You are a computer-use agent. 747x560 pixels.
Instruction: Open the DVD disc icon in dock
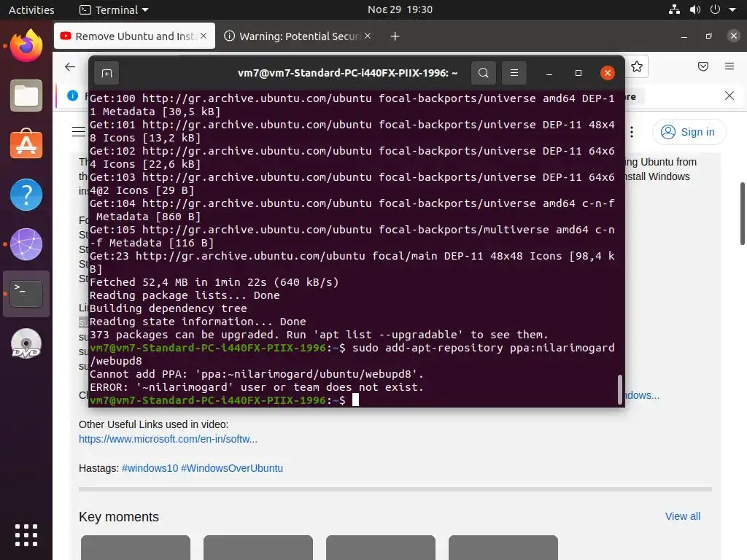tap(26, 343)
